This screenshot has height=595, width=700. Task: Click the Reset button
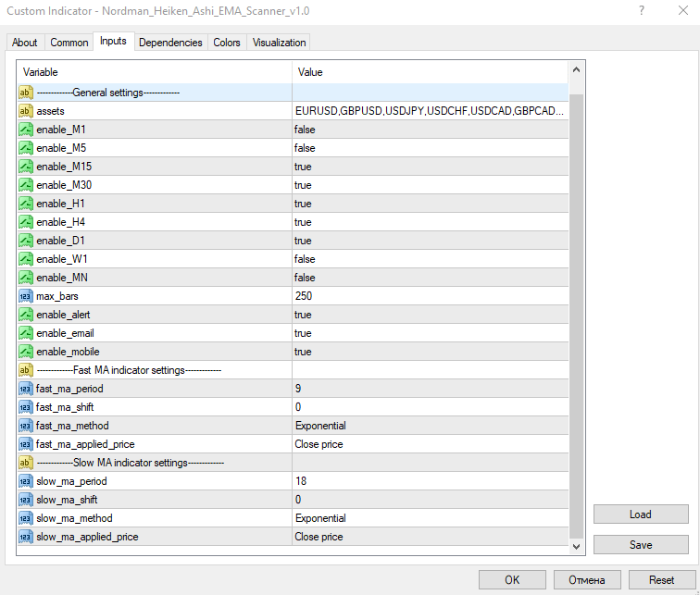point(662,580)
